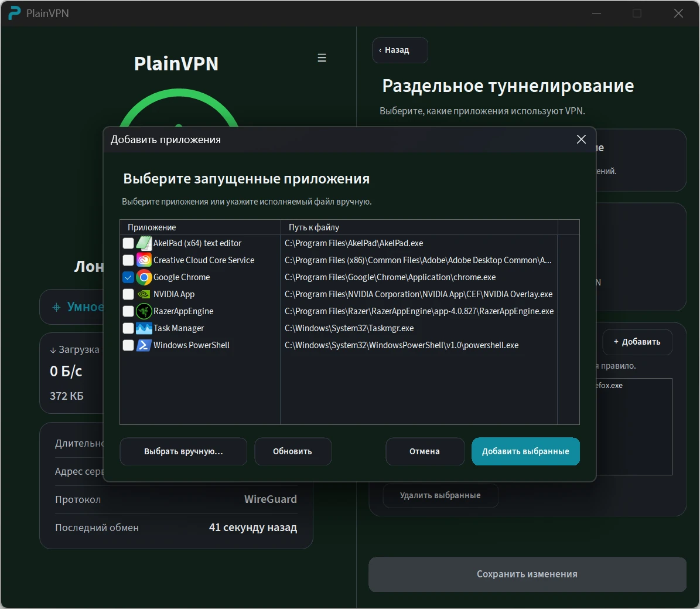Click the Windows PowerShell icon
The height and width of the screenshot is (609, 700).
coord(144,345)
